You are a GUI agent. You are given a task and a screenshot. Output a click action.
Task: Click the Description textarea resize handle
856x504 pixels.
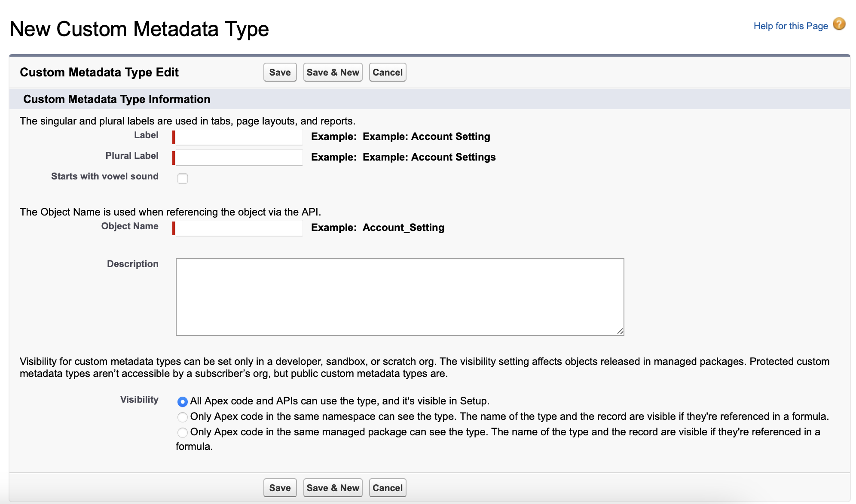coord(620,331)
